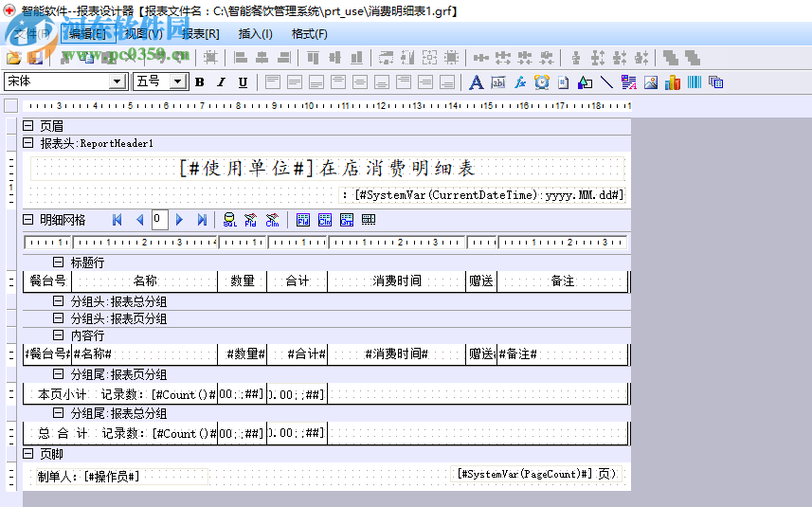Select the CurrentDateTime system variable box
The height and width of the screenshot is (507, 812).
coord(482,195)
